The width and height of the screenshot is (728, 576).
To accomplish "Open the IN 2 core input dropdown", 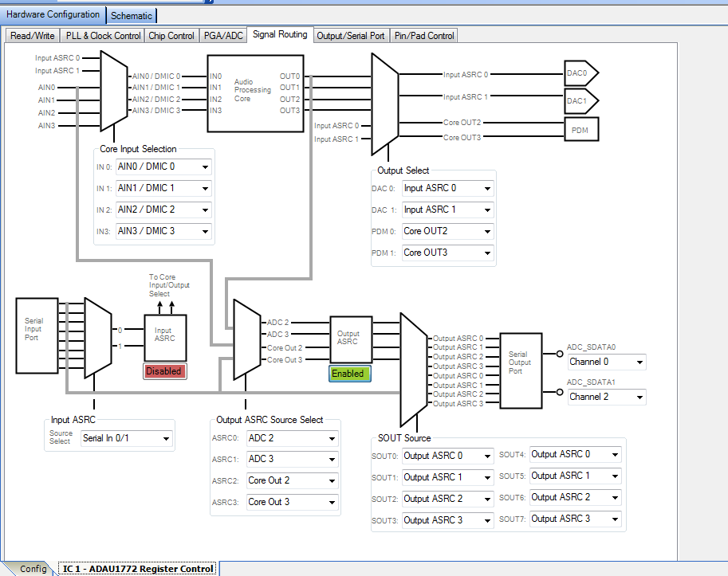I will (x=163, y=210).
